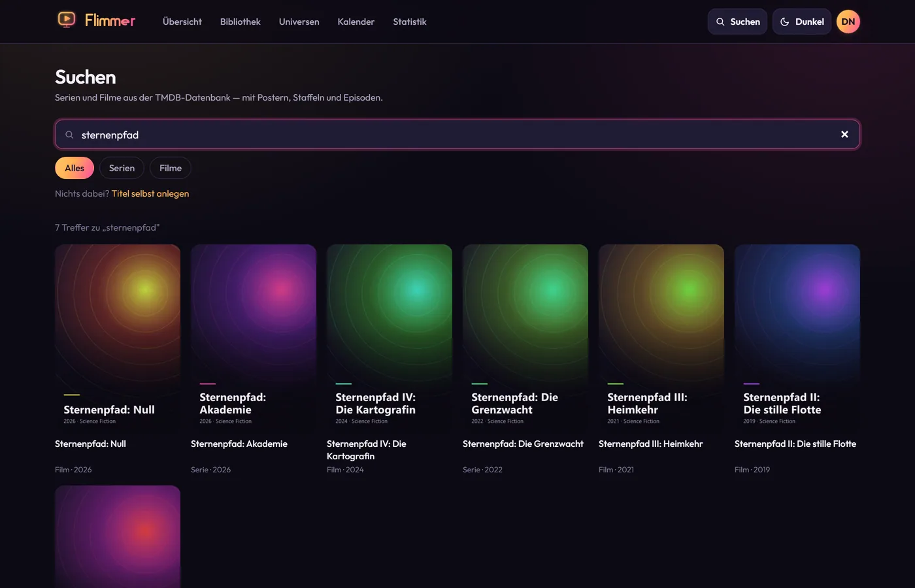The height and width of the screenshot is (588, 915).
Task: Open the Sternenpfad: Akademie poster card
Action: [x=254, y=338]
